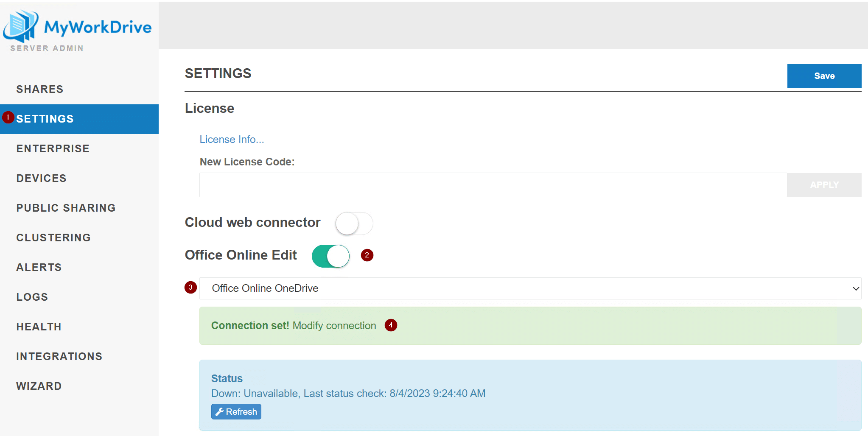Open the ENTERPRISE settings page
868x436 pixels.
(53, 148)
